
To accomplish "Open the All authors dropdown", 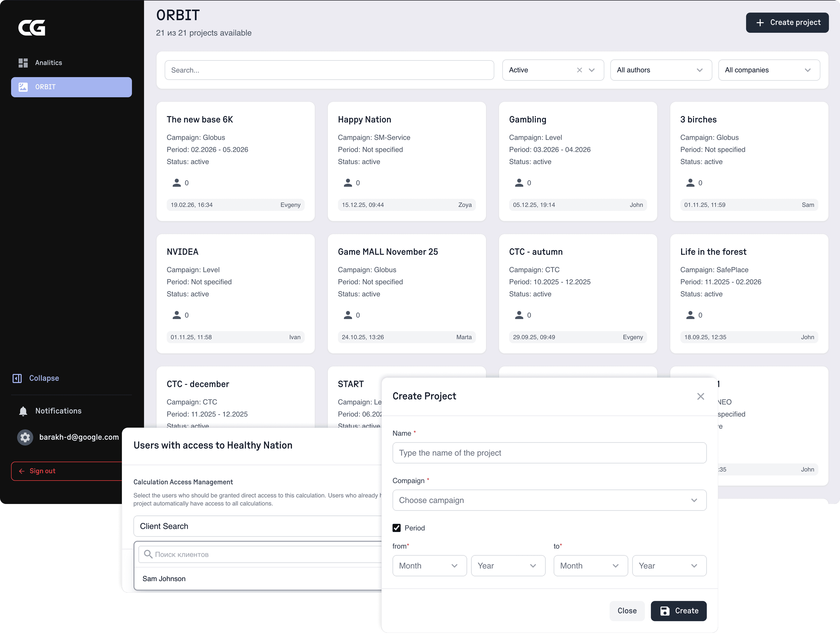I will pyautogui.click(x=661, y=70).
